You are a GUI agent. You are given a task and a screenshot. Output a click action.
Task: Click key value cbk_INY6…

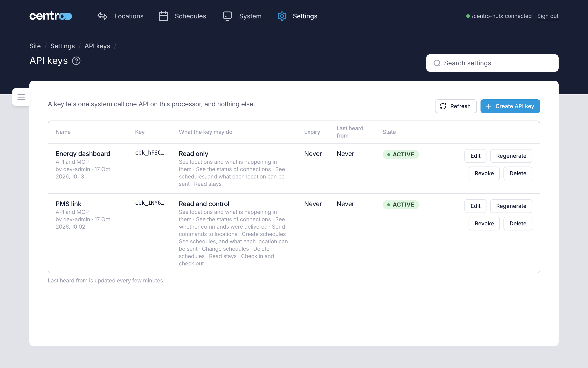pos(150,203)
